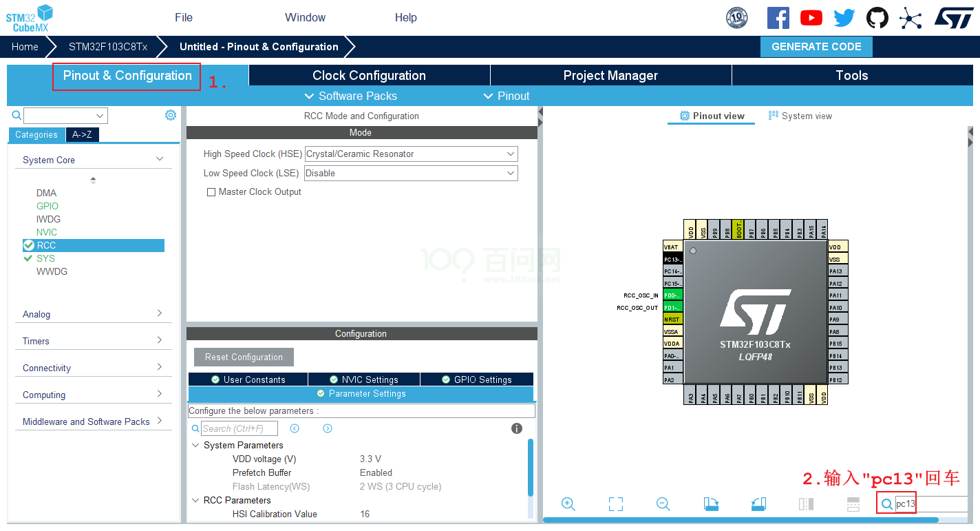Open the File menu
The height and width of the screenshot is (531, 980).
click(184, 18)
